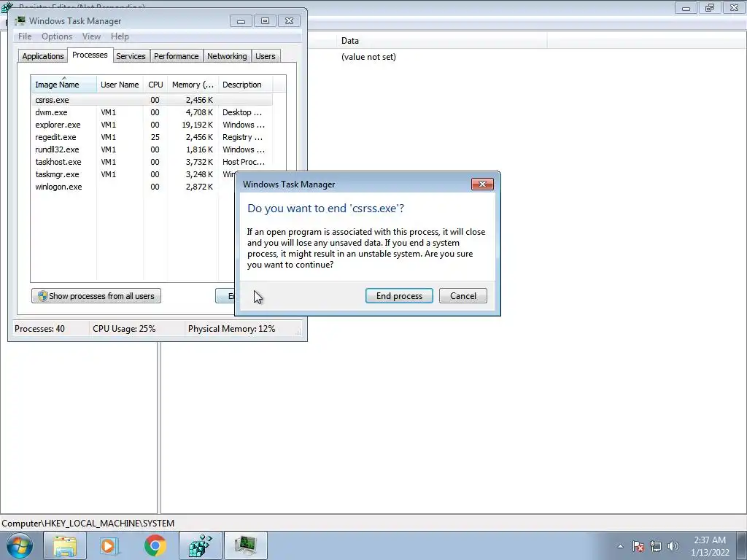Select the winlogon.exe process
The width and height of the screenshot is (747, 560).
tap(133, 187)
